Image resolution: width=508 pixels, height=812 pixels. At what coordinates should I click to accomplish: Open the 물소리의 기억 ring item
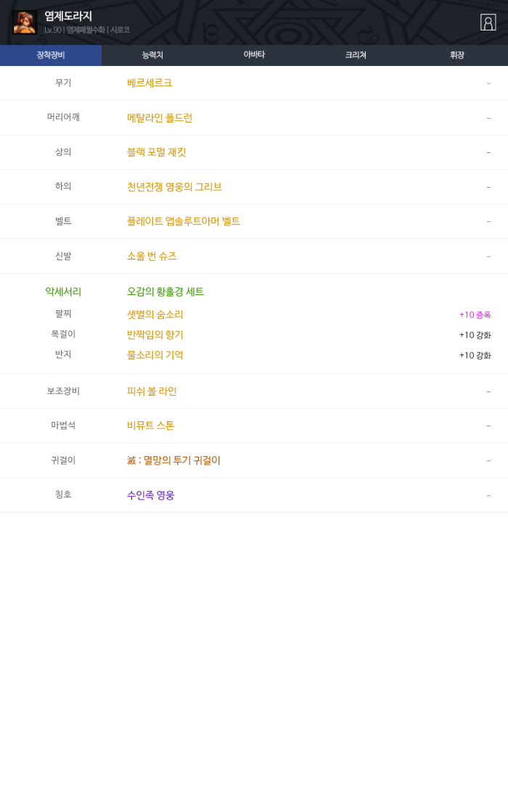pos(155,355)
